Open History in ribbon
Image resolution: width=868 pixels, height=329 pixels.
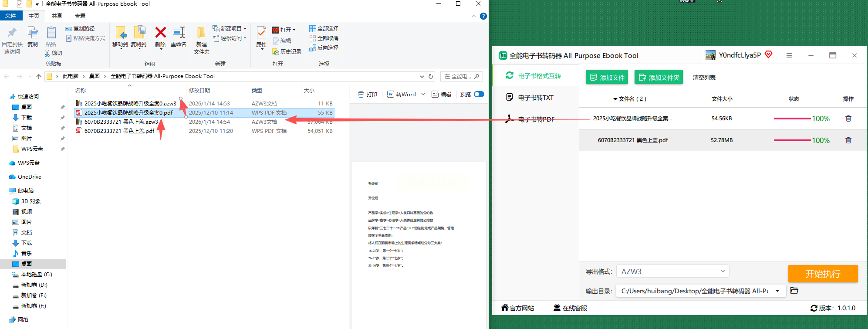(x=287, y=52)
